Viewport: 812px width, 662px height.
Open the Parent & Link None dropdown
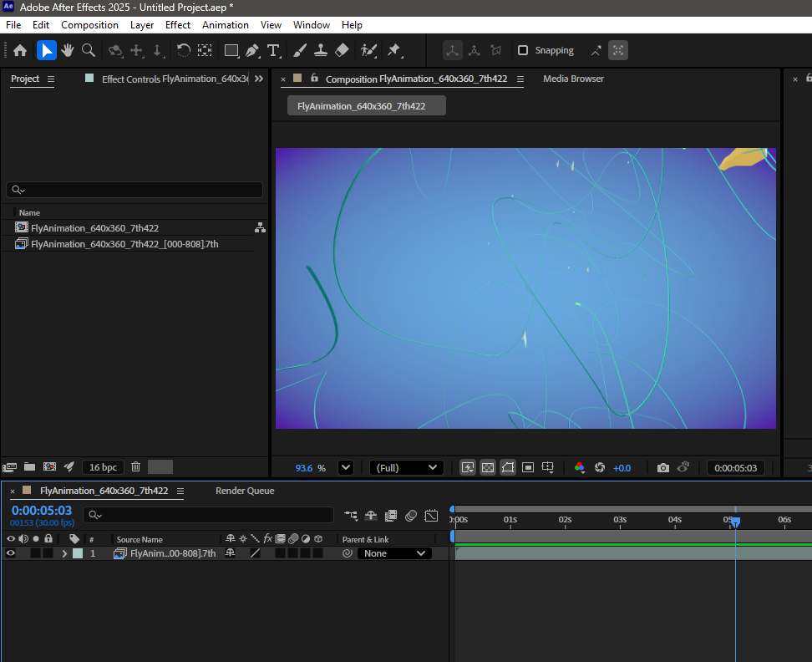click(x=395, y=553)
